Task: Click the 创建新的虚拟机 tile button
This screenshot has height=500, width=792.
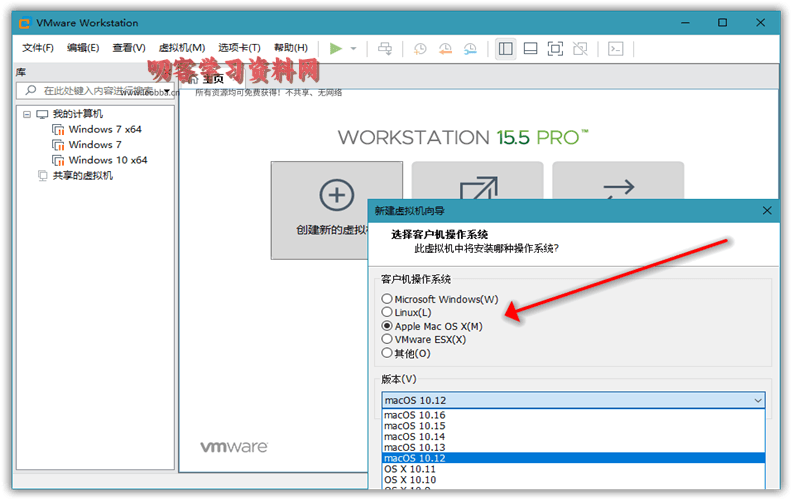Action: click(x=336, y=210)
